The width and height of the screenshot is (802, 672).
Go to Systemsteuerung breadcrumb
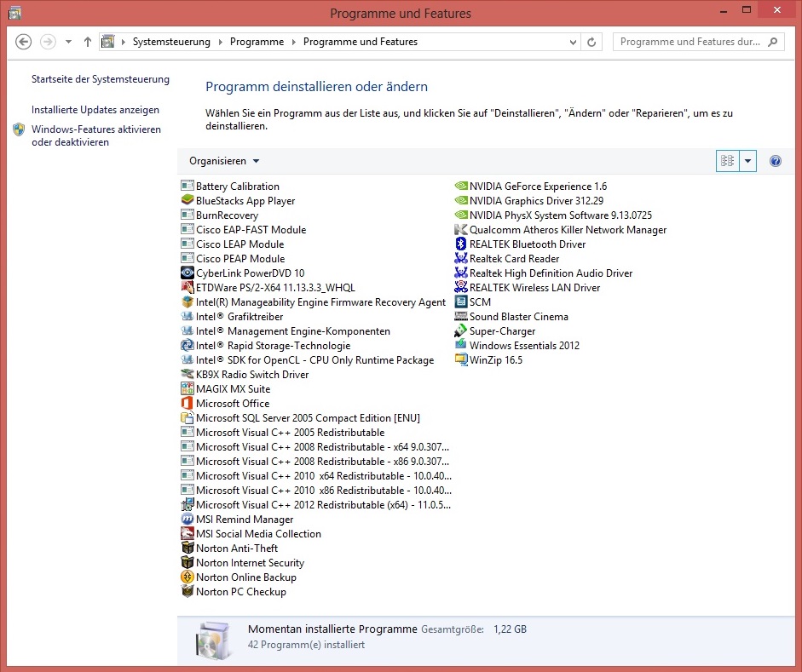[x=171, y=42]
